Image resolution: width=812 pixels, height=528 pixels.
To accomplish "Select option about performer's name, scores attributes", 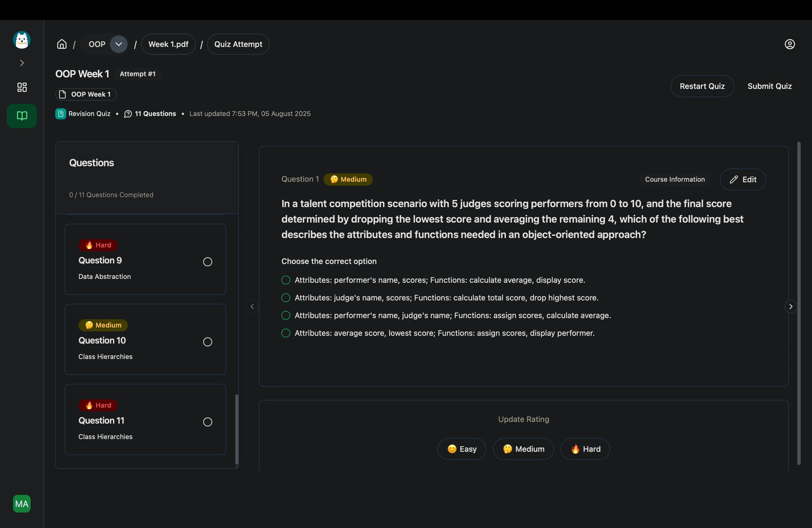I will [x=286, y=280].
